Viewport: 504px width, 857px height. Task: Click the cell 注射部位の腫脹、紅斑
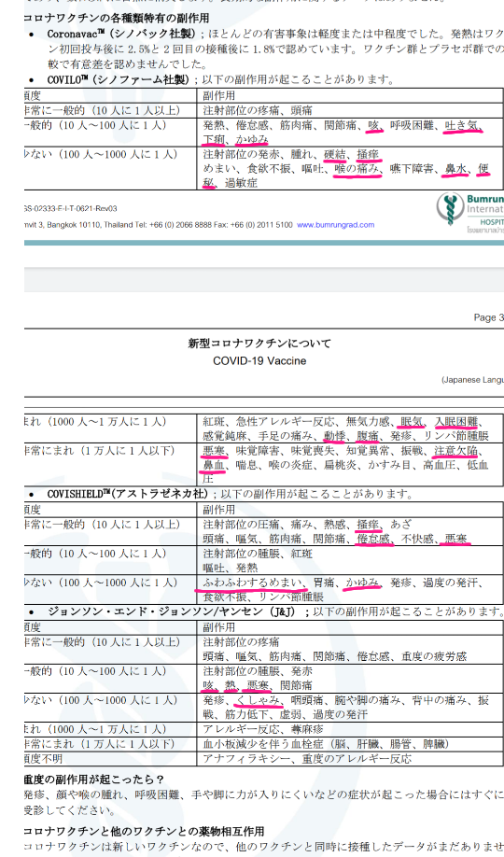click(x=258, y=554)
